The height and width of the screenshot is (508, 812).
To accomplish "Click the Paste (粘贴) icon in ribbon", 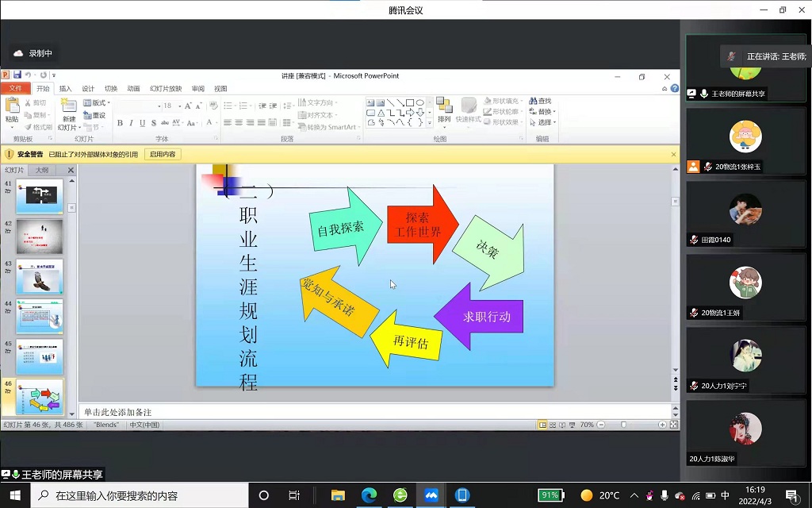I will [x=12, y=106].
